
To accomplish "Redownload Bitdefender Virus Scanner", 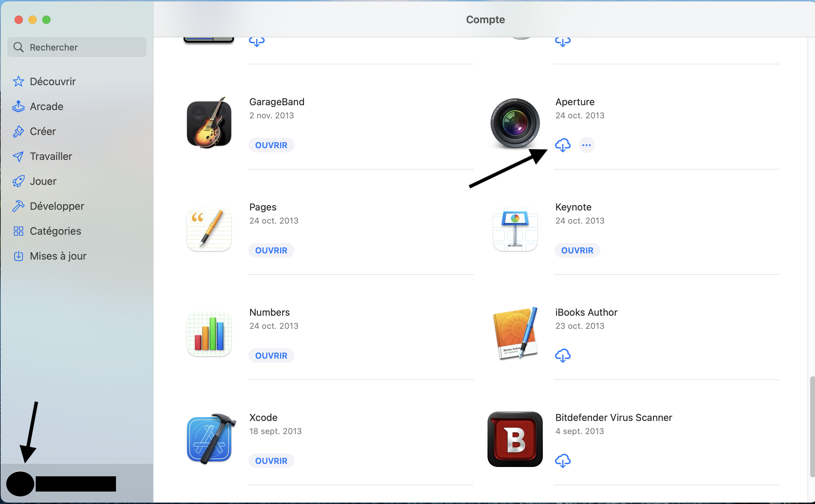I will (x=563, y=461).
